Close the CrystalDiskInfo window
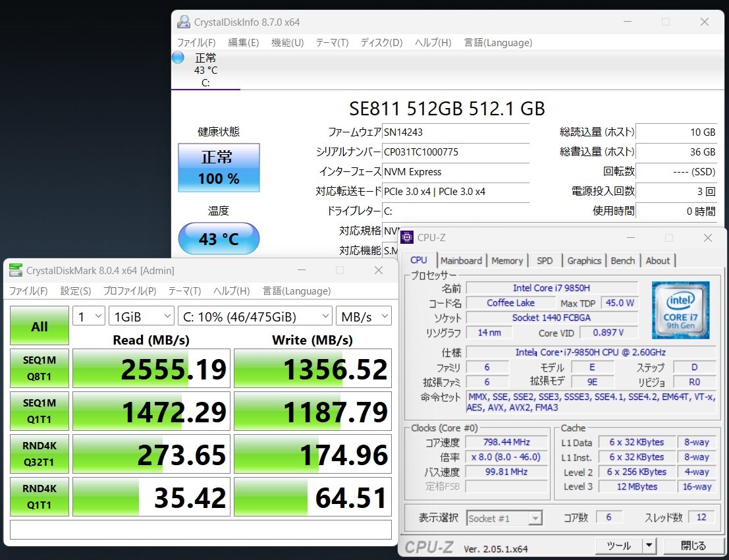This screenshot has height=560, width=729. 705,22
